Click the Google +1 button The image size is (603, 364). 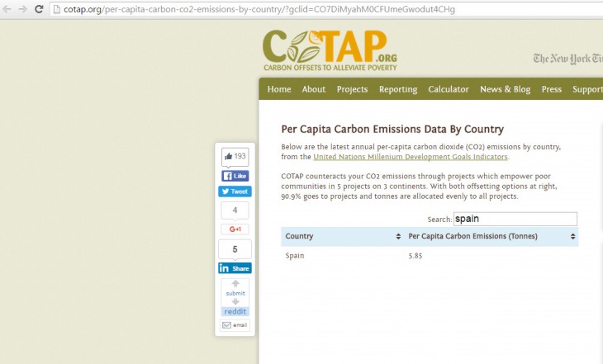pos(235,229)
